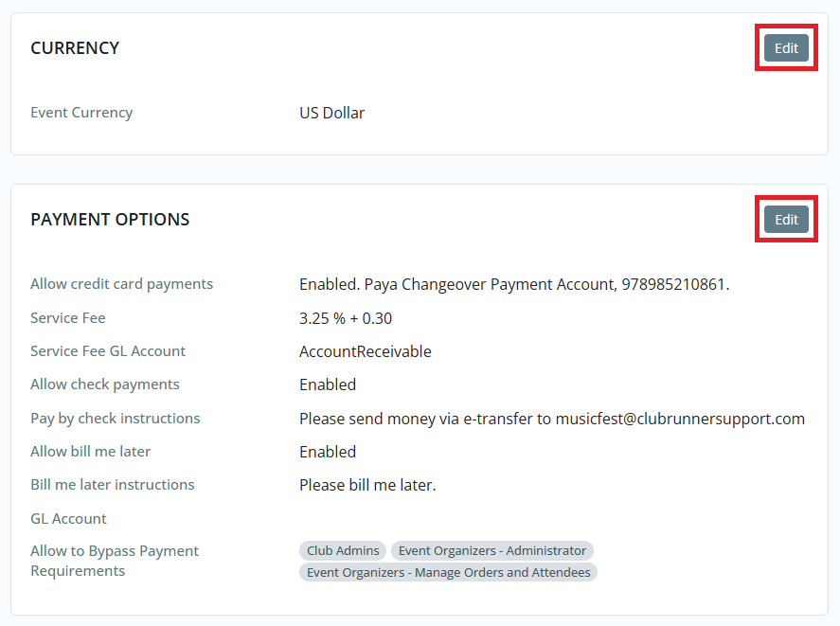Click the Event Currency label
Image resolution: width=840 pixels, height=626 pixels.
click(81, 113)
